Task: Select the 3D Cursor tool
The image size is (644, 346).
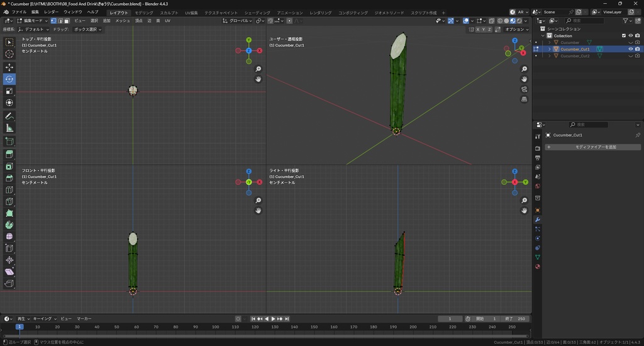Action: (9, 54)
